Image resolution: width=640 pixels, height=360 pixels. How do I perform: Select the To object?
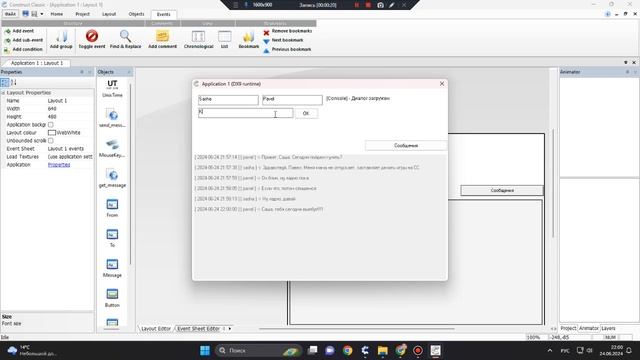(112, 238)
